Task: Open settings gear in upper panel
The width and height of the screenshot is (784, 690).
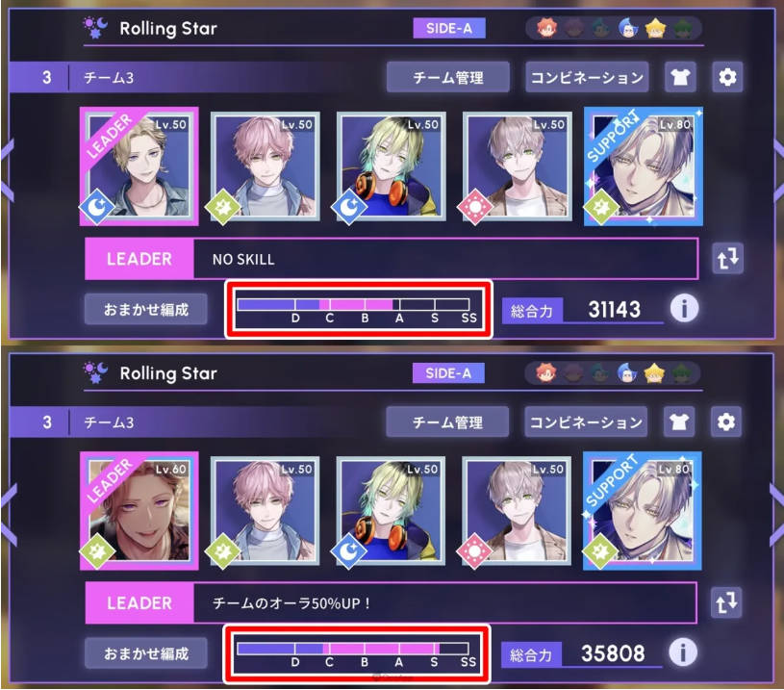Action: pyautogui.click(x=727, y=77)
